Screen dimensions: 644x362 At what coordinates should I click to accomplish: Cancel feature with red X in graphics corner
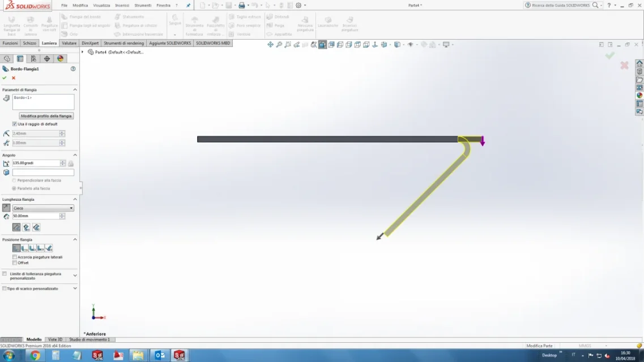624,65
